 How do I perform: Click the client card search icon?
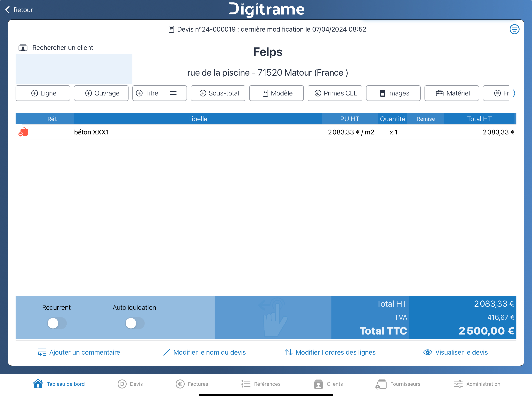[23, 47]
